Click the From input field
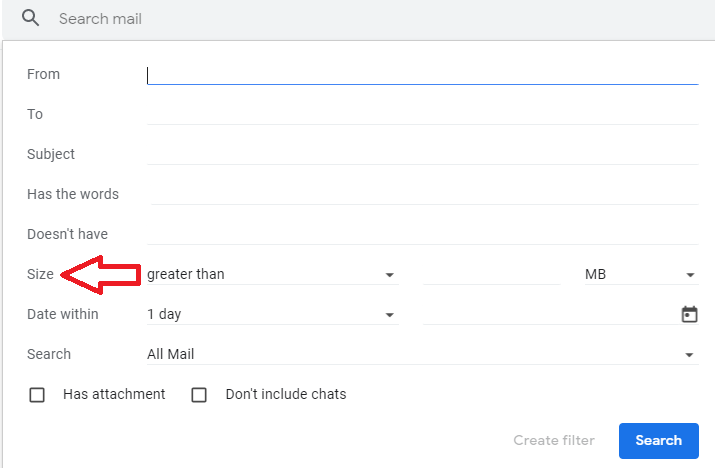Screen dimensions: 715x468 pos(423,75)
